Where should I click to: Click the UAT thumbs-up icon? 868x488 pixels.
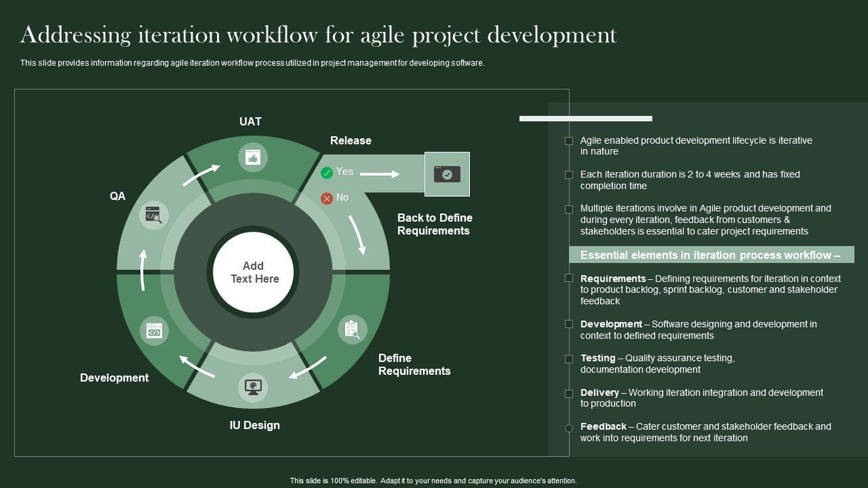click(x=253, y=157)
